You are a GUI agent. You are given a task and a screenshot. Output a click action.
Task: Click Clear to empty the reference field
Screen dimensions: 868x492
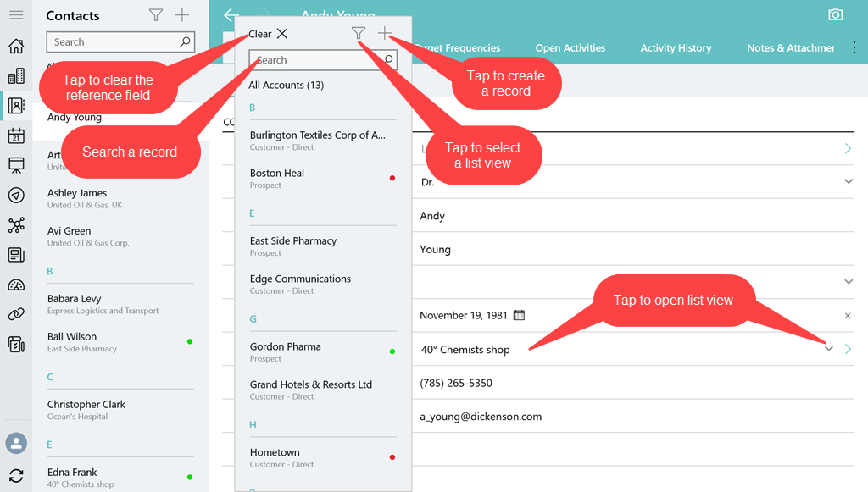268,34
